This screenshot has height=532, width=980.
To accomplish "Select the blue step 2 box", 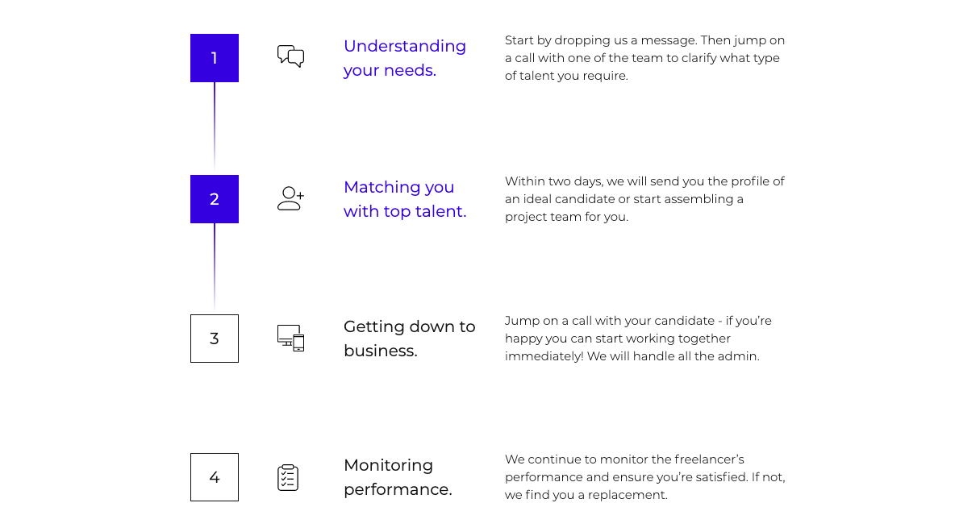I will tap(215, 199).
